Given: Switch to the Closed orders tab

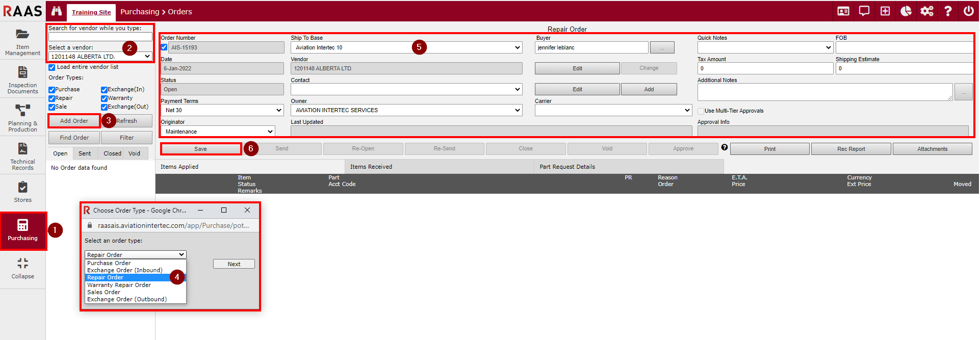Looking at the screenshot, I should (x=112, y=153).
